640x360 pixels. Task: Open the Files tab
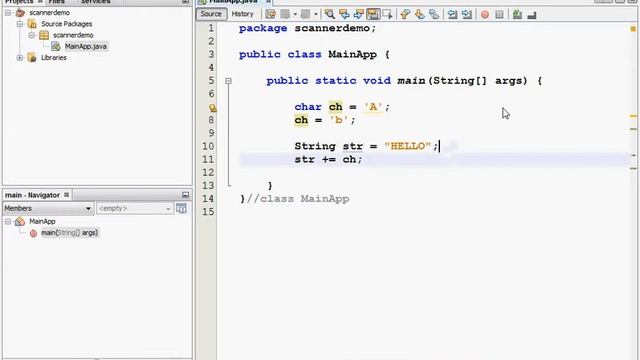(56, 2)
